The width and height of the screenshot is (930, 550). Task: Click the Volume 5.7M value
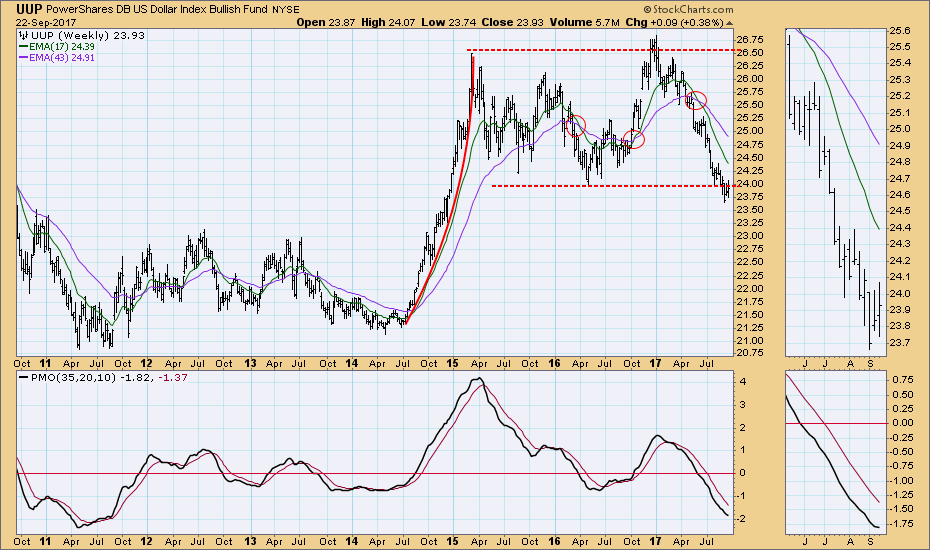[585, 23]
